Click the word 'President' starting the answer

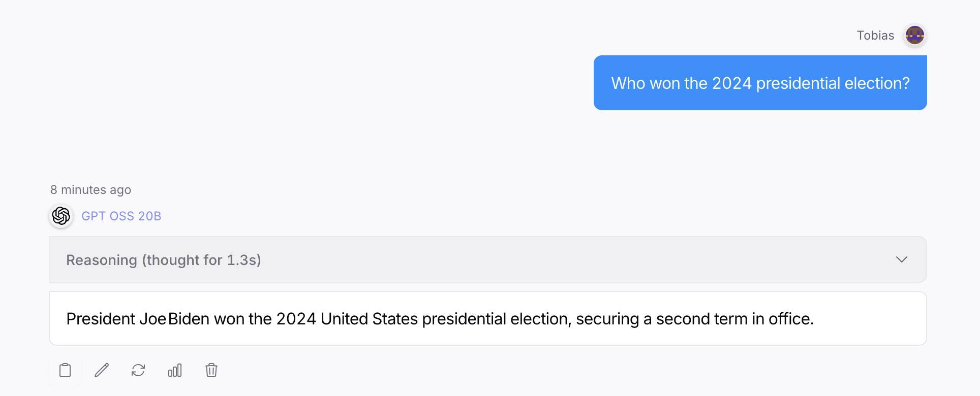(x=101, y=319)
